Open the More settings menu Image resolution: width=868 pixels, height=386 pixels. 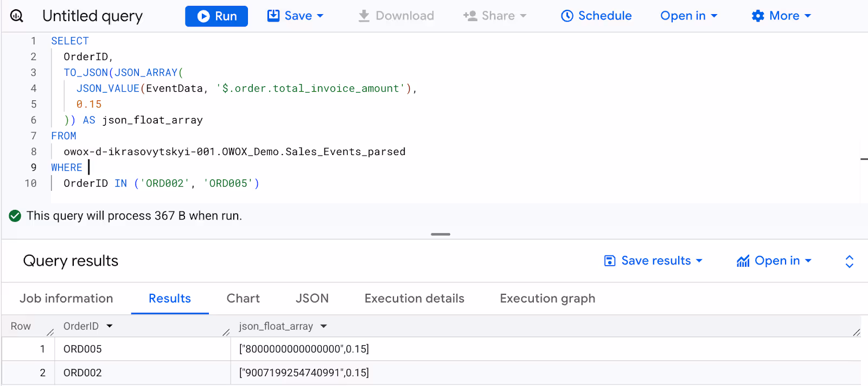click(x=781, y=16)
